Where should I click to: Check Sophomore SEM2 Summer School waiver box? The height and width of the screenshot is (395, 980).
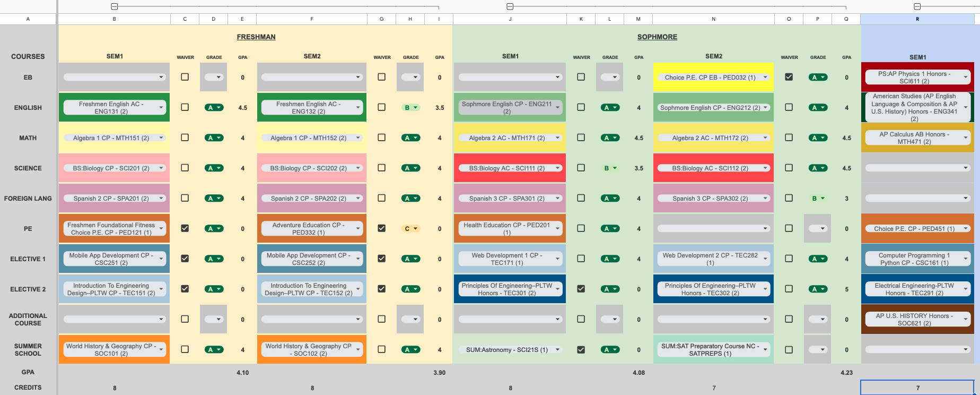click(x=789, y=349)
